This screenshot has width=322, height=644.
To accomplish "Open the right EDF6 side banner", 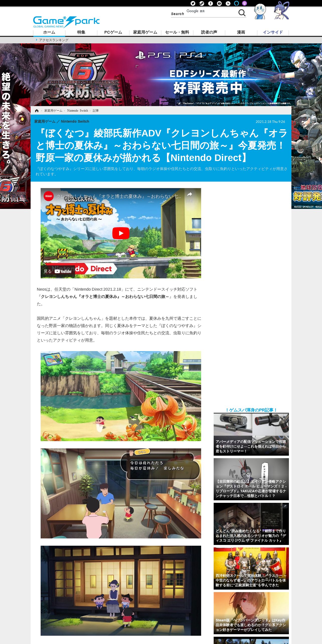I will tap(307, 126).
